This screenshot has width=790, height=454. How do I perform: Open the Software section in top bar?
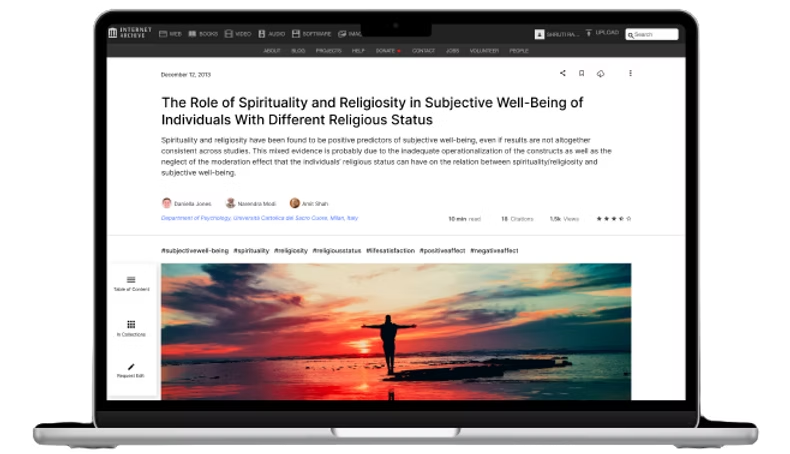[311, 34]
